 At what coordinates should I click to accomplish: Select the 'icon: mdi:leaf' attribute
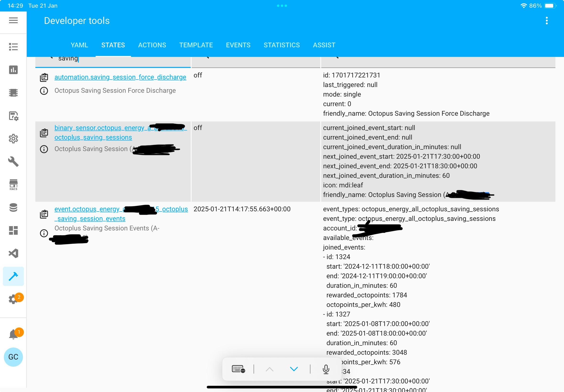coord(343,185)
